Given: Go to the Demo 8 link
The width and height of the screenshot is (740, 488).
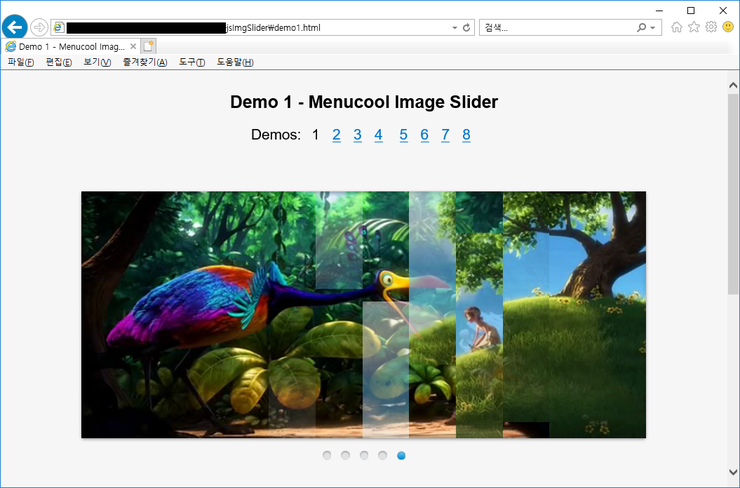Looking at the screenshot, I should tap(466, 135).
